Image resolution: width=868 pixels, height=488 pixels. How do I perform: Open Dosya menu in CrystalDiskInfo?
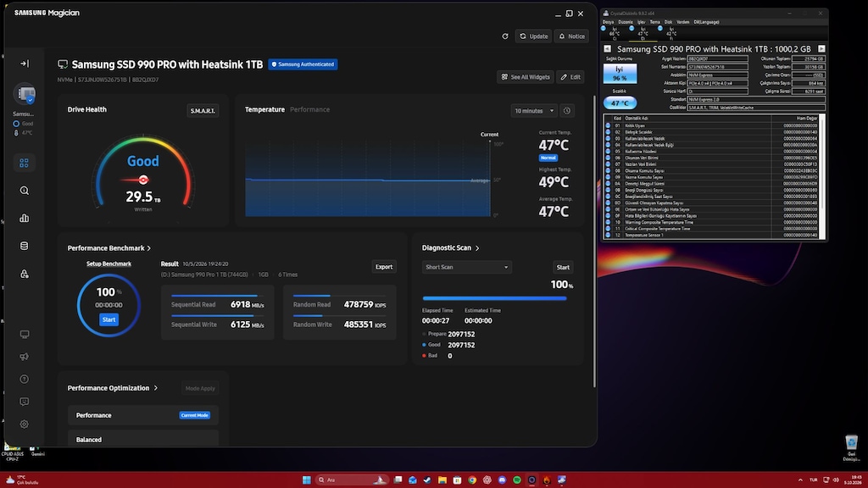click(x=608, y=22)
